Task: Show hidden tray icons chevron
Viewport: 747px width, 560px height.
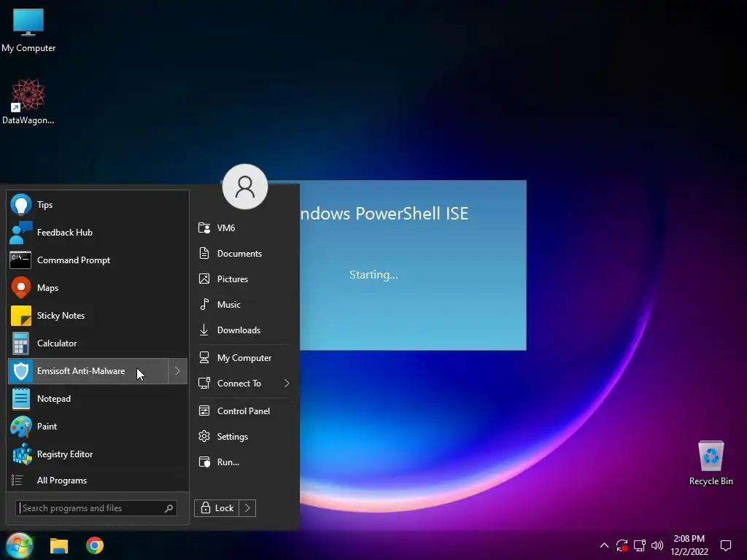Action: (x=604, y=545)
